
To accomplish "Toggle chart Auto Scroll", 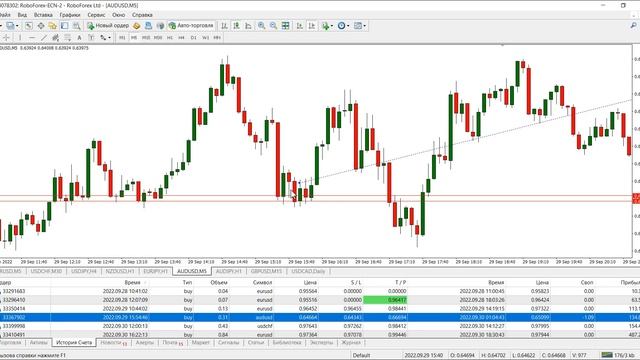I will (299, 26).
